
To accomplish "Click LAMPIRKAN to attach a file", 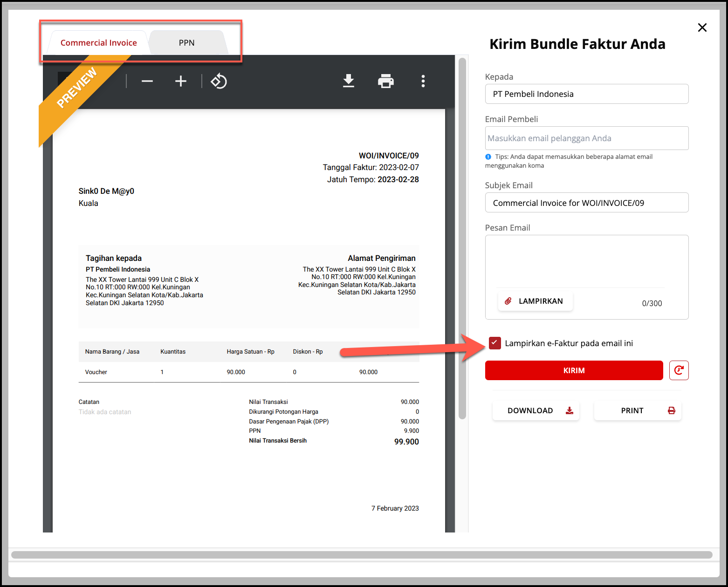I will coord(535,301).
